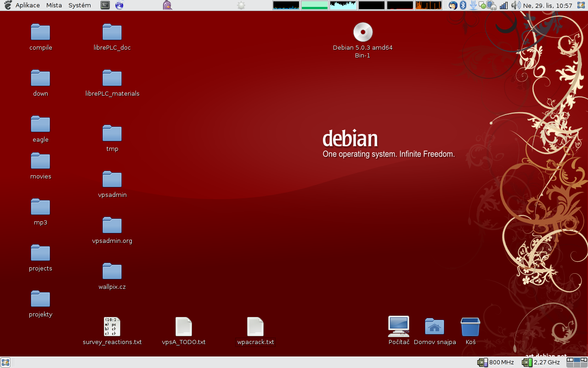The width and height of the screenshot is (588, 368).
Task: Click the network connection tray icon
Action: click(x=492, y=6)
